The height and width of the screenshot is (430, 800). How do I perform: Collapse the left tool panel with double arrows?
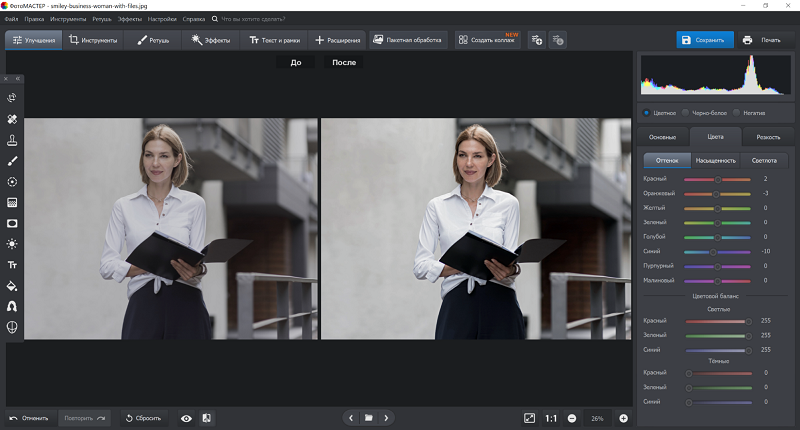[17, 78]
